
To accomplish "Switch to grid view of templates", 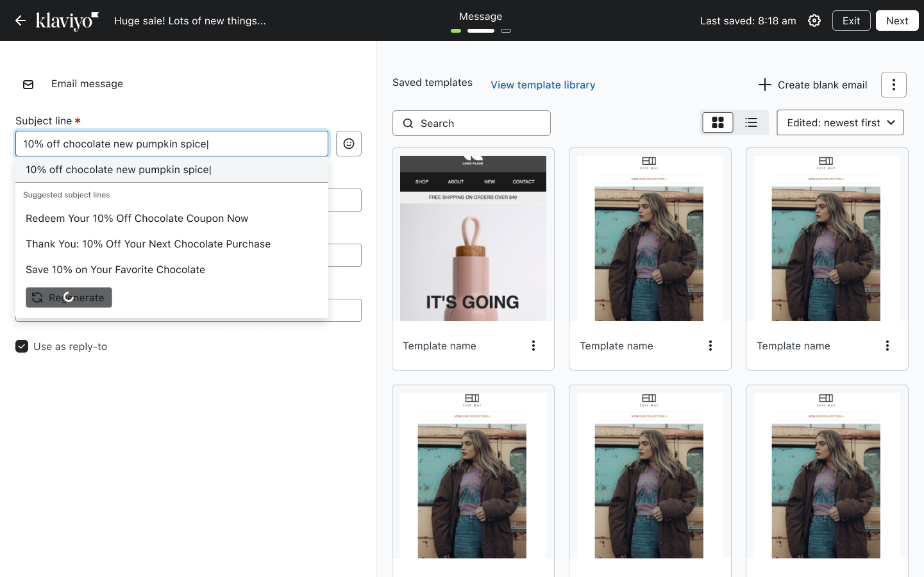I will click(718, 122).
